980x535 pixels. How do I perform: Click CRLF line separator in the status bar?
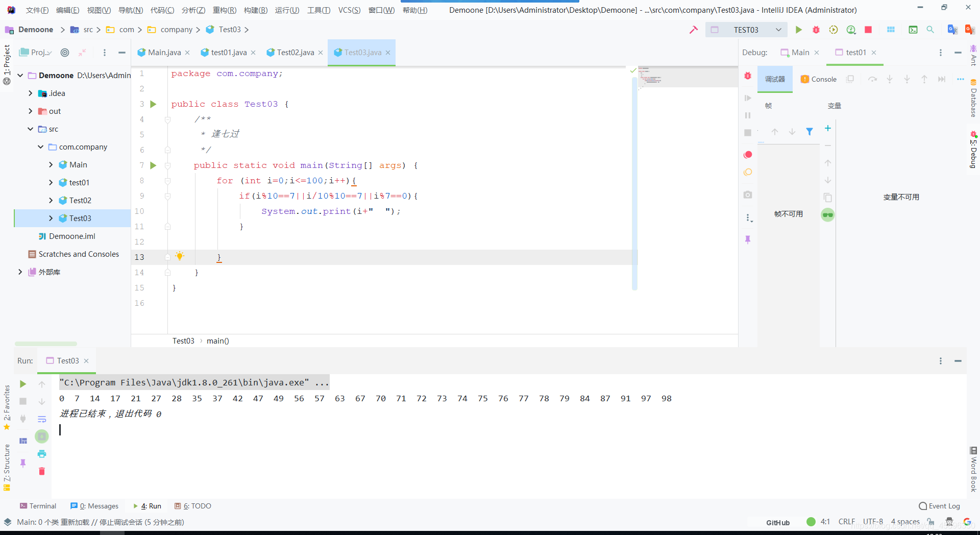tap(846, 522)
